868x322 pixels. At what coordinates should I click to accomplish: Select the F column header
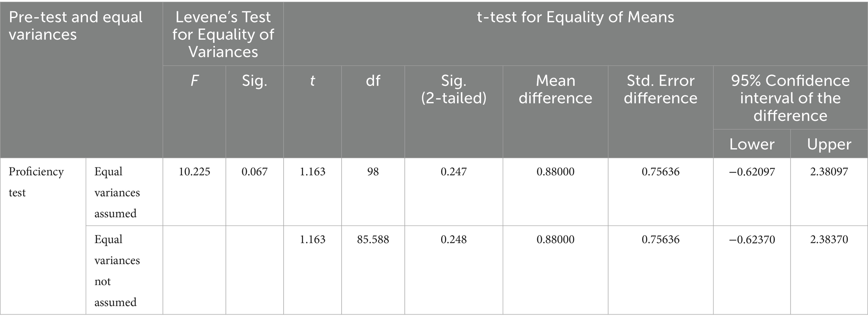194,80
